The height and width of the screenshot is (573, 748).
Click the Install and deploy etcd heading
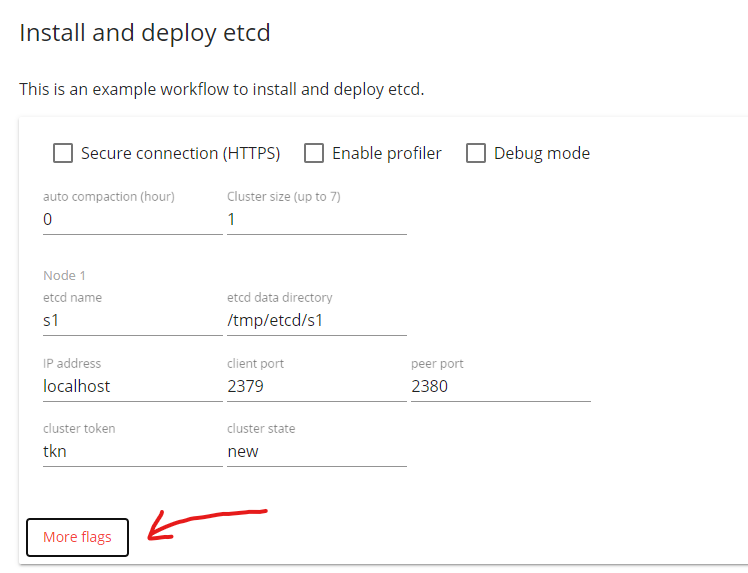145,33
